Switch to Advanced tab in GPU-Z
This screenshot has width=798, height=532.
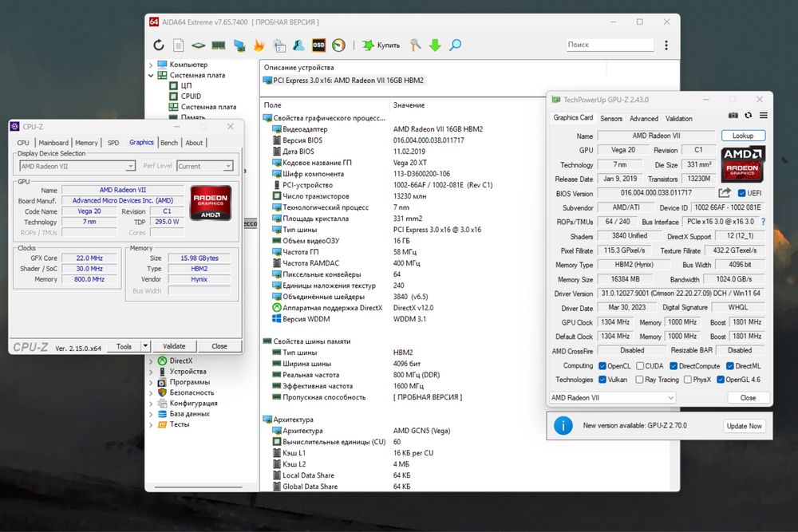tap(644, 119)
